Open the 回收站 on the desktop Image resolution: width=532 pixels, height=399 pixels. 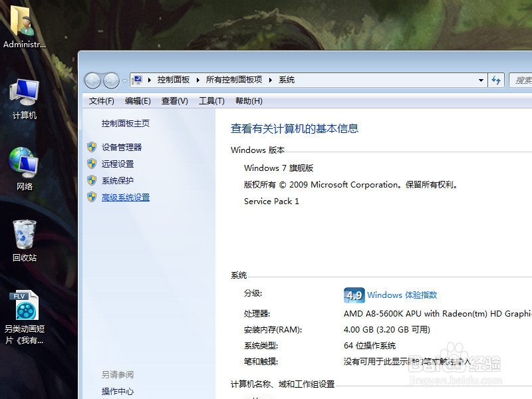point(24,236)
